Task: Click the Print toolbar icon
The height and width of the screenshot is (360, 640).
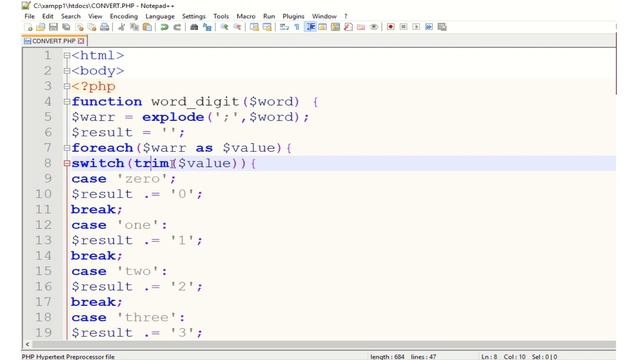Action: [x=104, y=27]
